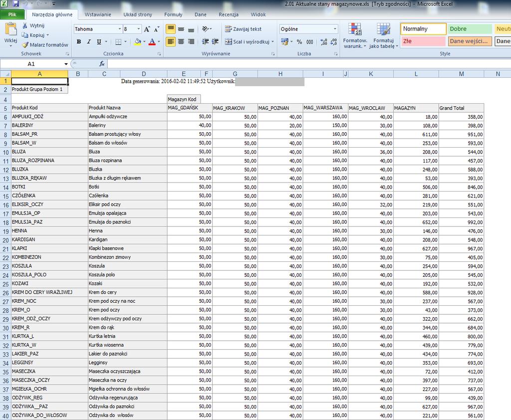This screenshot has width=511, height=420.
Task: Apply thousands separator (000) style
Action: (309, 42)
